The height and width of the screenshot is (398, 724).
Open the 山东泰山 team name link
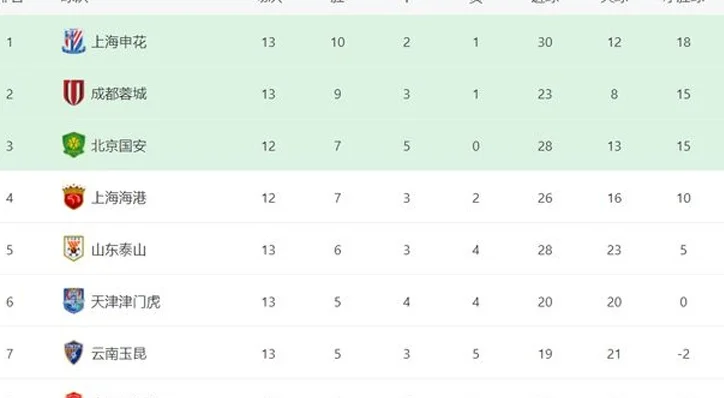point(119,250)
